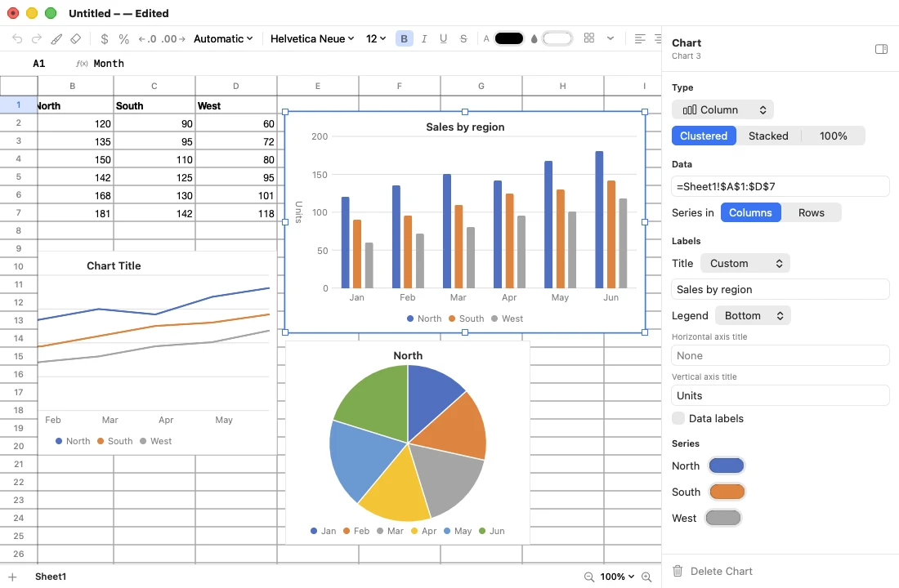Switch to the Sheet1 tab
Screen dimensions: 899x588
tap(51, 577)
